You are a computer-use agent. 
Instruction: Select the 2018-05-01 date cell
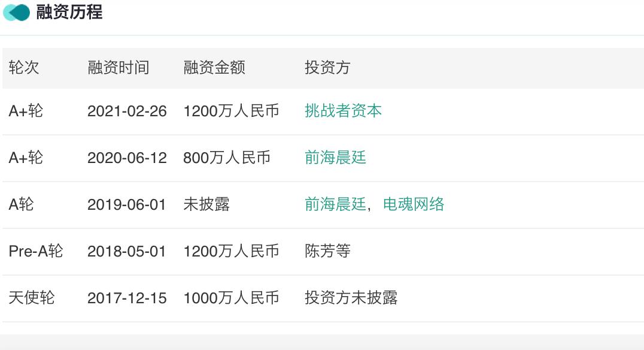(127, 251)
